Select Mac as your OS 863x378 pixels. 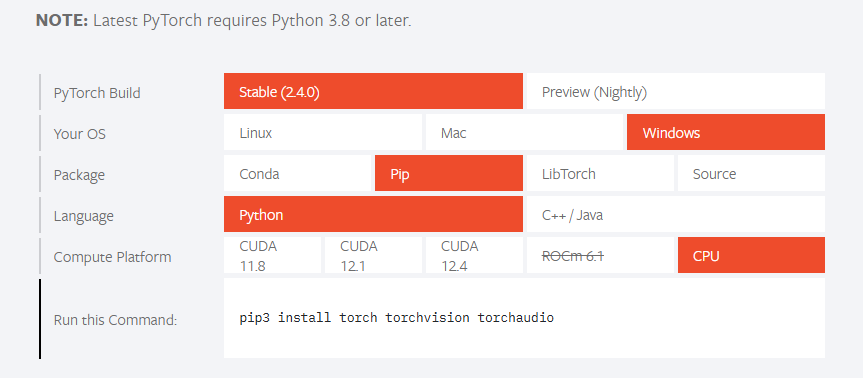[524, 132]
